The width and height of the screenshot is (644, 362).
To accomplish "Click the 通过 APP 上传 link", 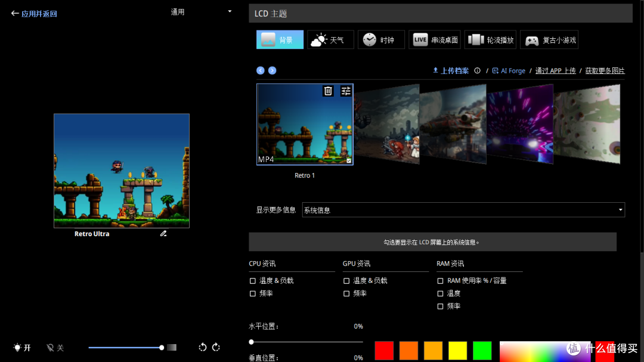I will (x=555, y=71).
